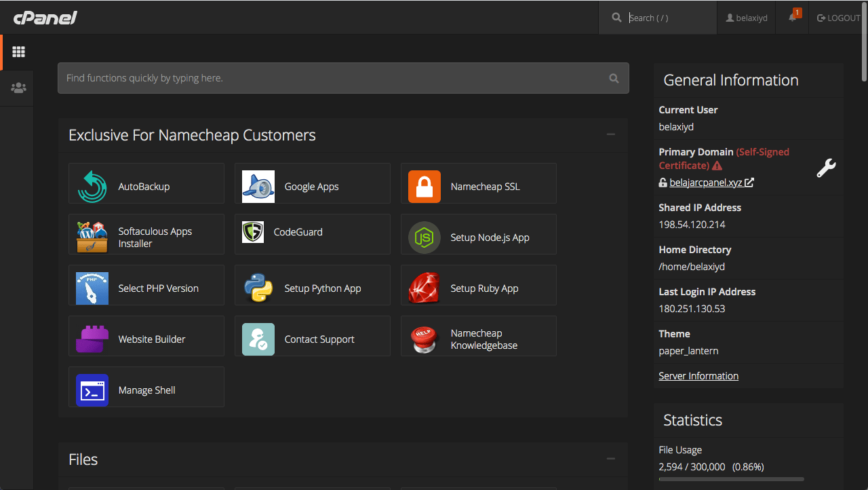This screenshot has width=868, height=490.
Task: Launch the Softaculous Apps Installer
Action: (146, 234)
